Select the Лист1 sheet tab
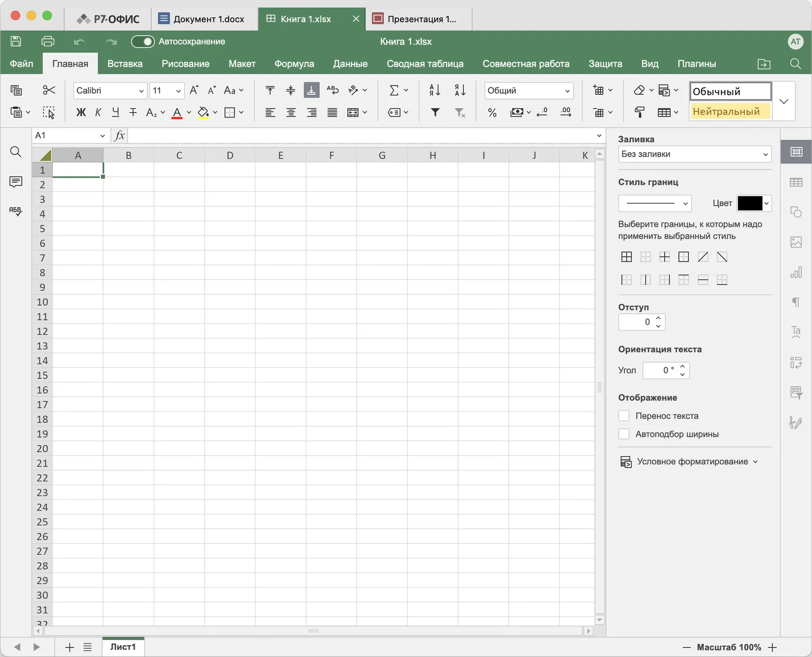 click(x=123, y=647)
